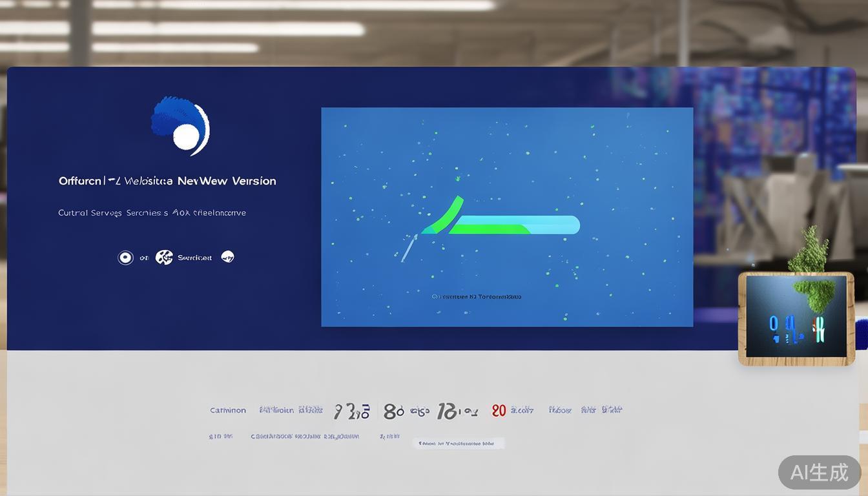Click the 'AI生成' watermark badge

[819, 472]
